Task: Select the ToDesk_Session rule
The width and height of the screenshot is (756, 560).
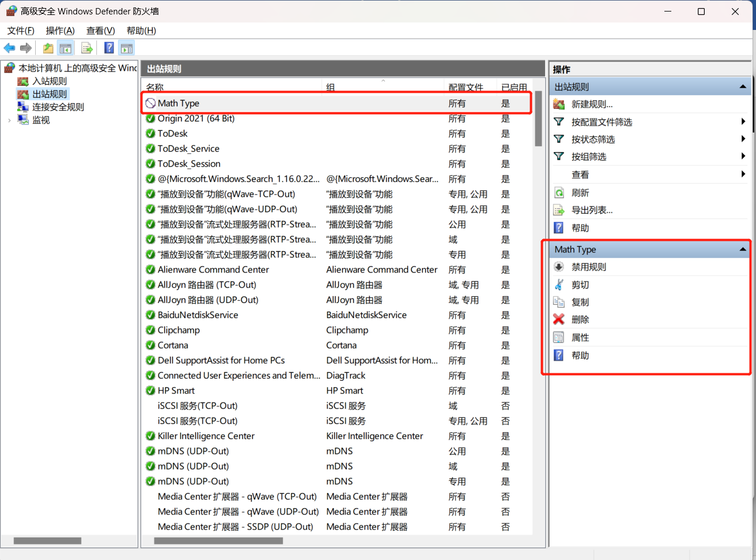Action: pos(189,164)
